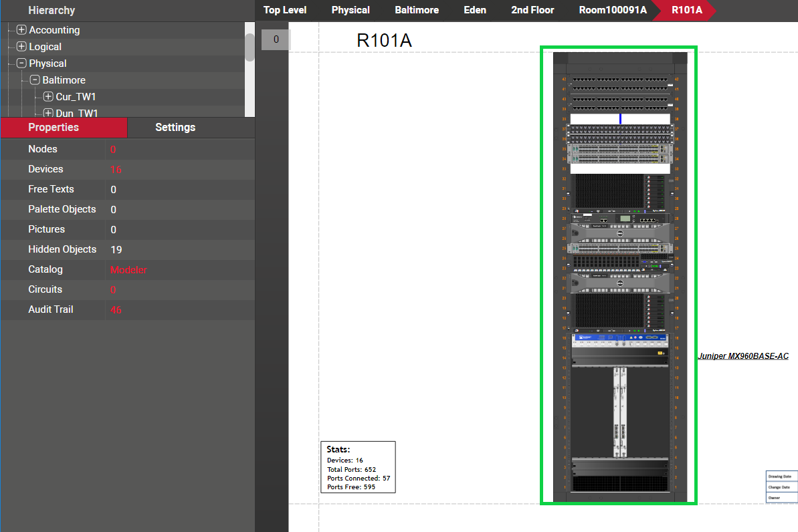Click the hierarchy panel scrollbar

coord(250,47)
